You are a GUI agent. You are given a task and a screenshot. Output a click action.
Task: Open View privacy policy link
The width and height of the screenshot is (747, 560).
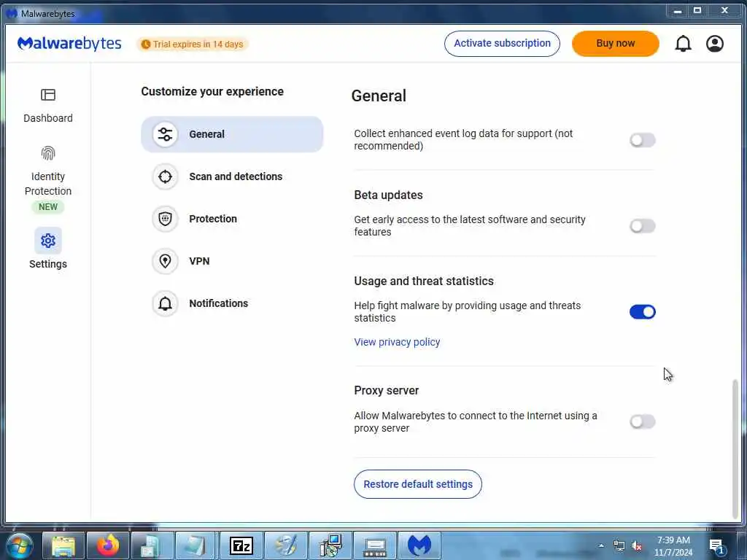[397, 343]
